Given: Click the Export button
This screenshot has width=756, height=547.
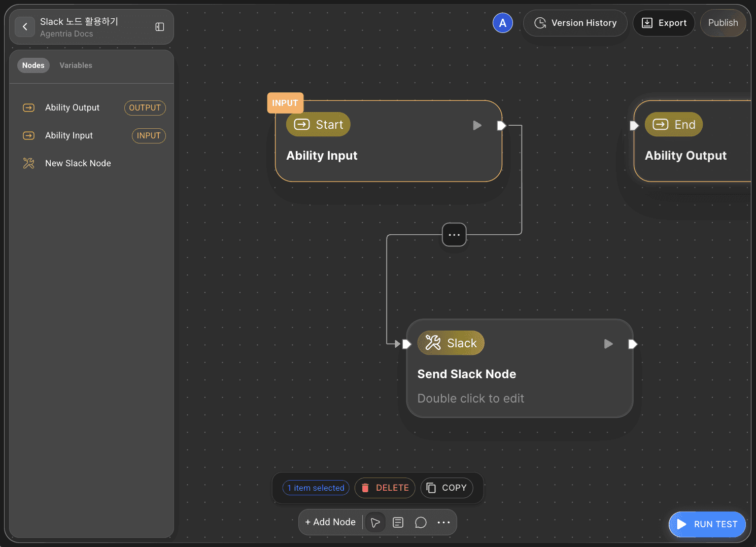Looking at the screenshot, I should point(664,23).
